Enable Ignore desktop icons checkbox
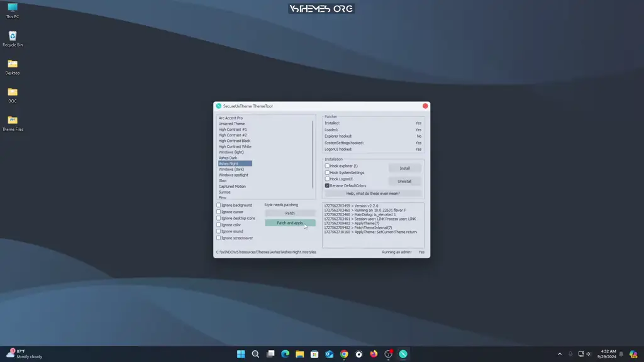The height and width of the screenshot is (362, 644). (x=218, y=218)
